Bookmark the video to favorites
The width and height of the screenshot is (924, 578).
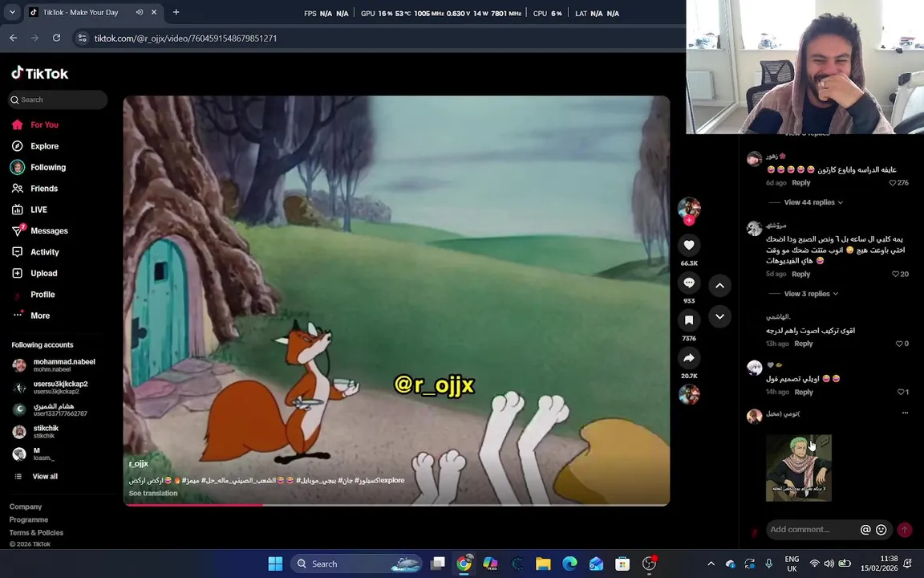(689, 320)
